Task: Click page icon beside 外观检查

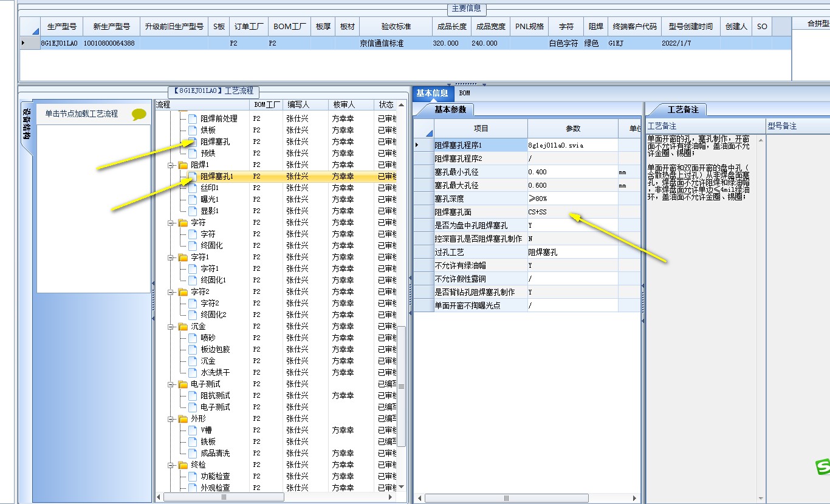Action: click(x=193, y=488)
